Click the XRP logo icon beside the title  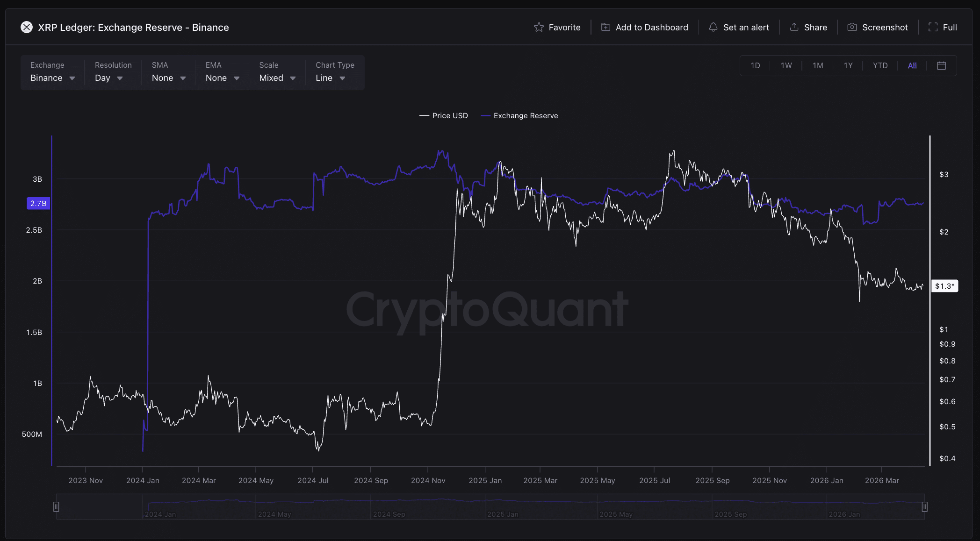click(27, 27)
